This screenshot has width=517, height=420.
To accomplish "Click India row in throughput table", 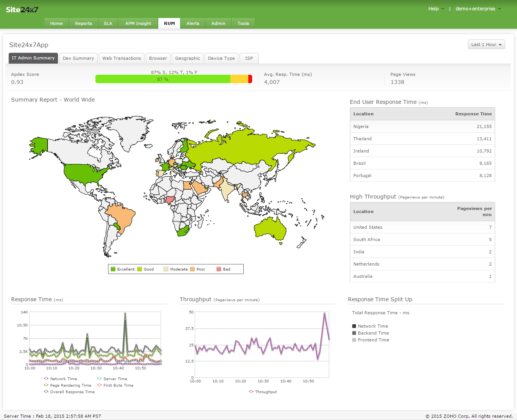I will 422,252.
